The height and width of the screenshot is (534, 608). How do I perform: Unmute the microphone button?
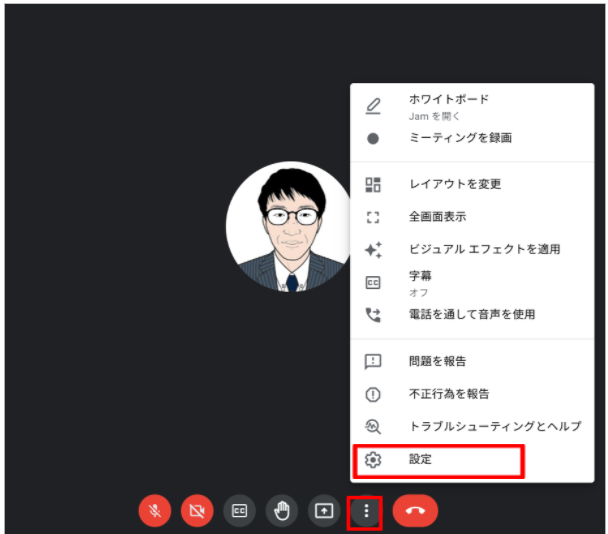coord(155,511)
